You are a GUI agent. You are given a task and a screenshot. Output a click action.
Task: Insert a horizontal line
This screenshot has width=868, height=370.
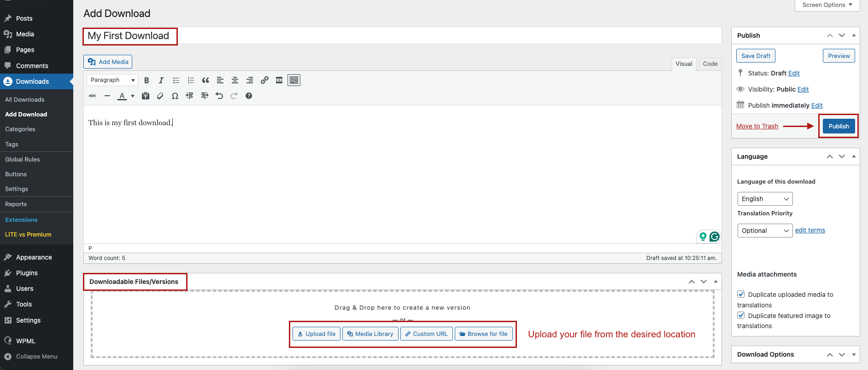107,96
